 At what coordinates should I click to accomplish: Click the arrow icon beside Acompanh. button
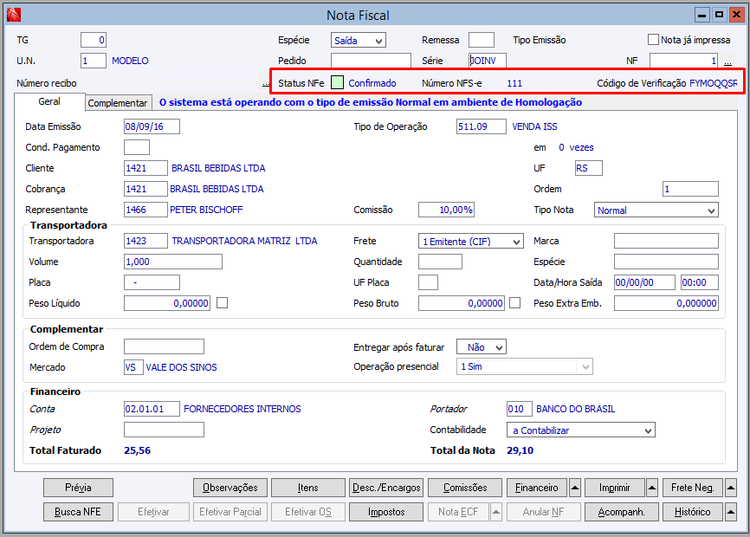[x=652, y=512]
